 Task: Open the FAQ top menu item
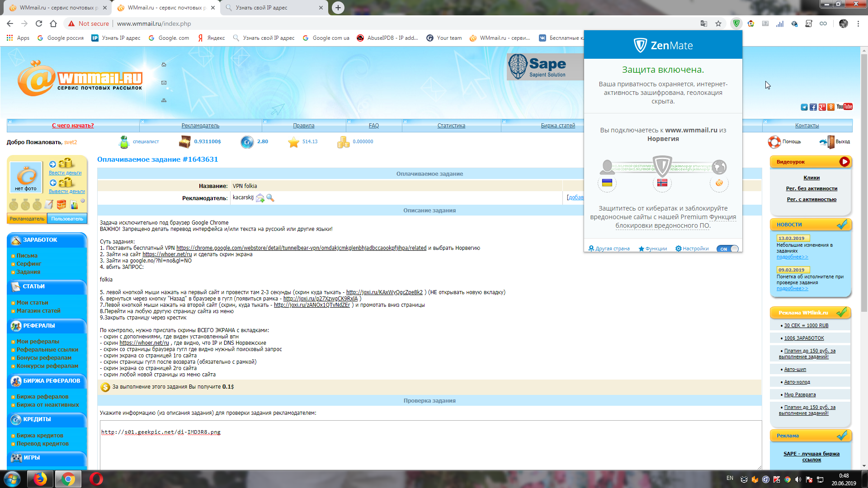[x=374, y=126]
